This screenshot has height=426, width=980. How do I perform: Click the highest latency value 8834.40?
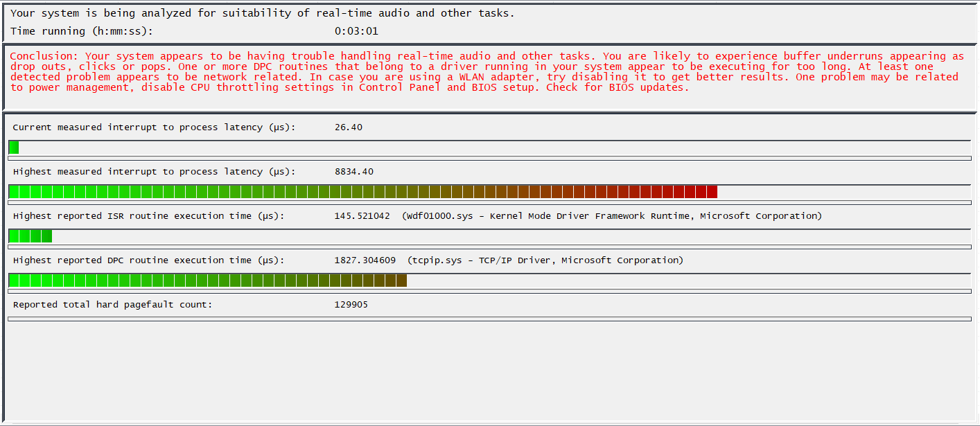pos(353,172)
